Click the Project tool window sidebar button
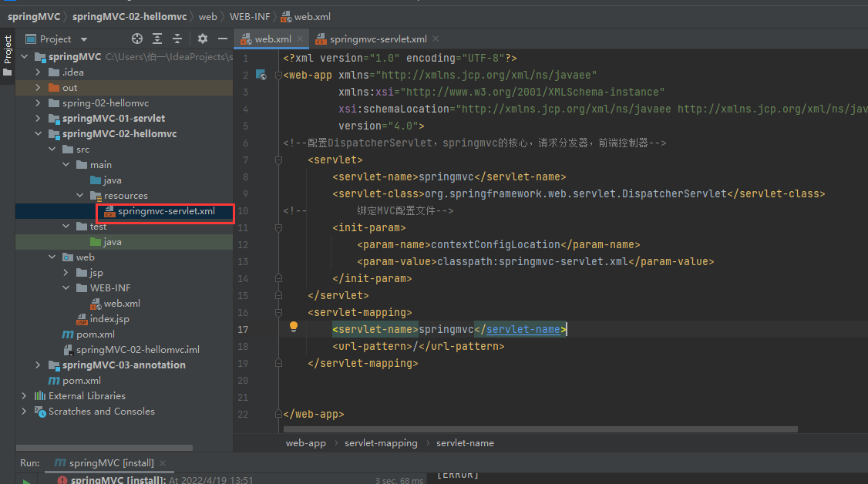The height and width of the screenshot is (484, 868). pos(7,55)
